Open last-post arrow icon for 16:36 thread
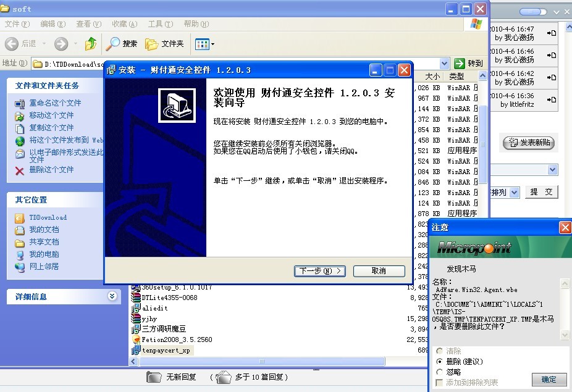 551,99
